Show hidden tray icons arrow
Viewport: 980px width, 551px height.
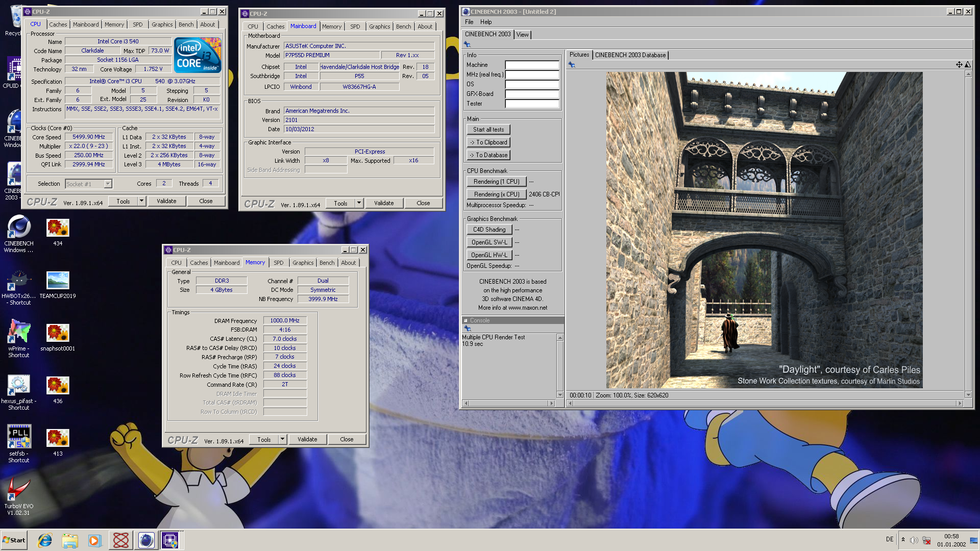[903, 540]
